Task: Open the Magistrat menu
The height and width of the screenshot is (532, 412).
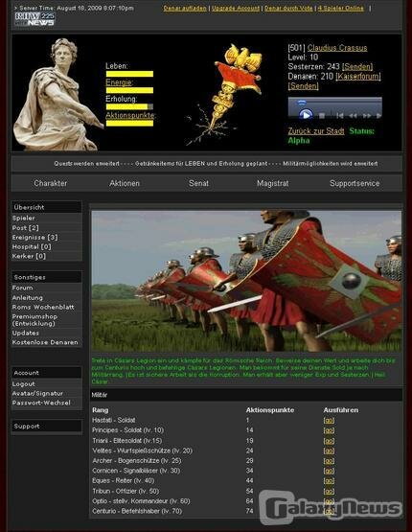Action: (273, 183)
